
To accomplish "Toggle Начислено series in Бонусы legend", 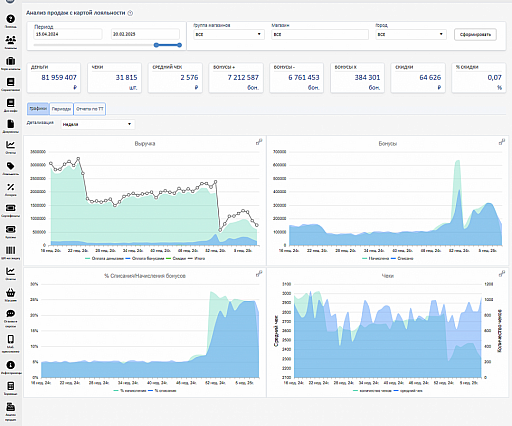I will coord(376,258).
